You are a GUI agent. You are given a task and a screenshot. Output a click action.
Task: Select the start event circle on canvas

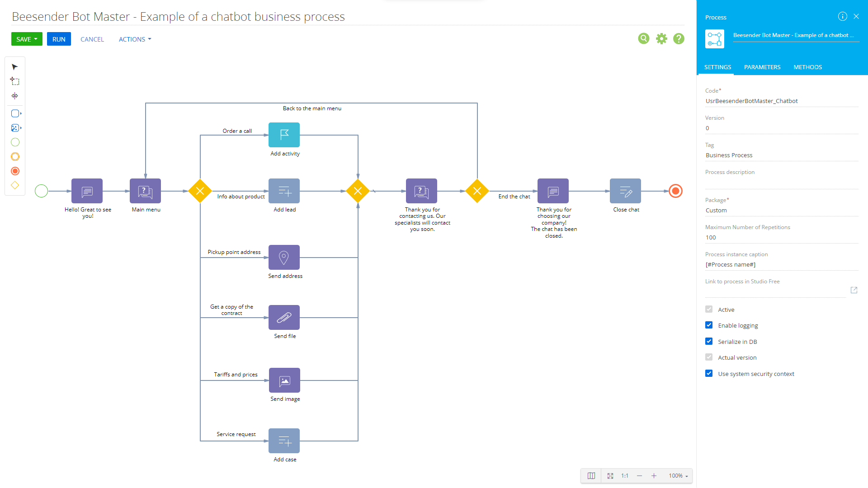click(x=41, y=191)
